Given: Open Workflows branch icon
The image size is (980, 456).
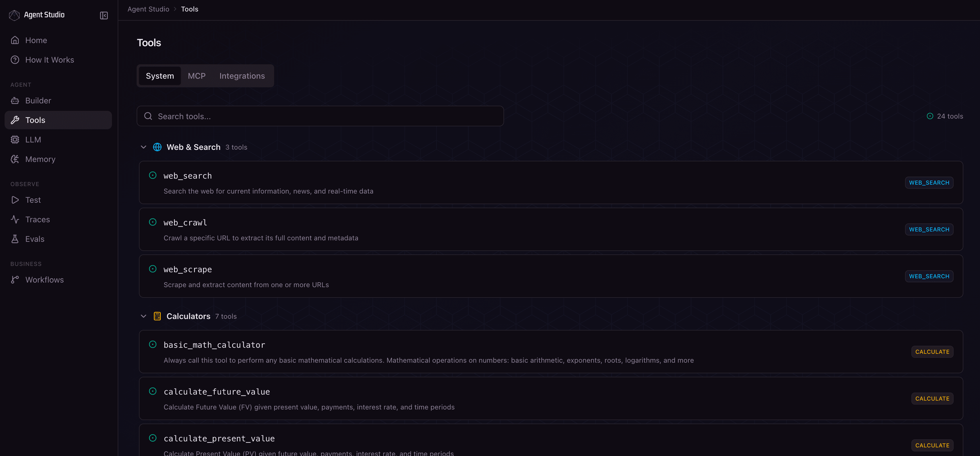Looking at the screenshot, I should [x=15, y=280].
